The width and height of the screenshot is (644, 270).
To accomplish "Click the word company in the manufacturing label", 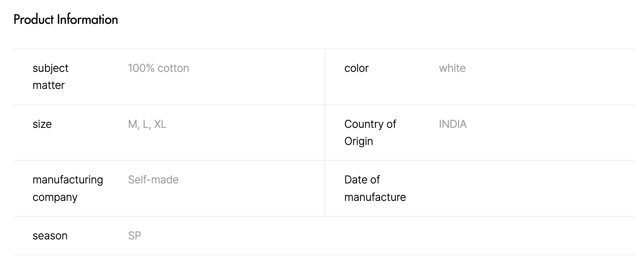I will 55,197.
